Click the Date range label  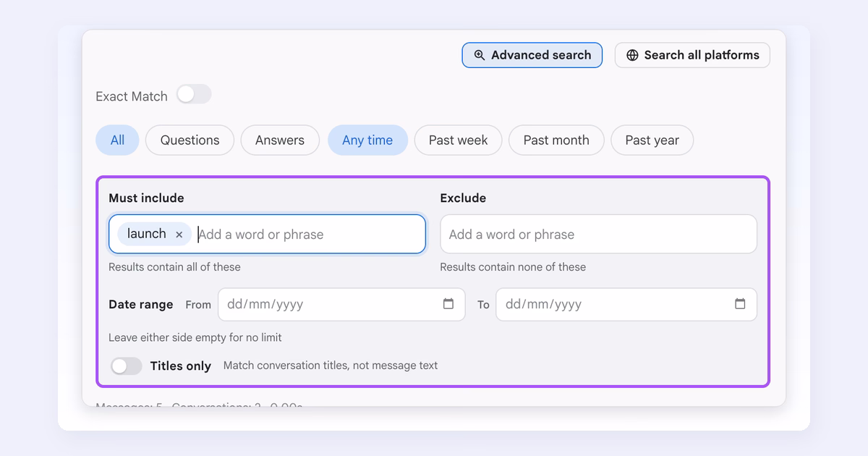tap(141, 305)
